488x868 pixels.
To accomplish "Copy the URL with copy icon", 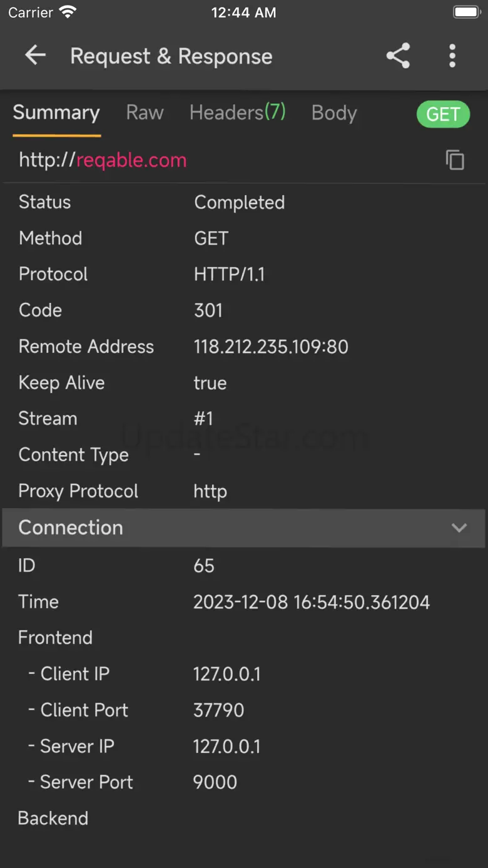I will pyautogui.click(x=455, y=160).
